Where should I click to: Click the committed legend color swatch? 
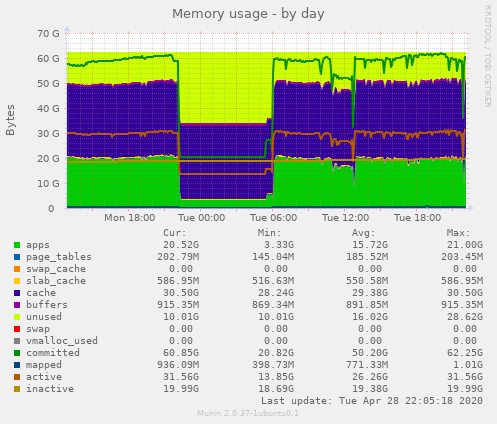(17, 353)
